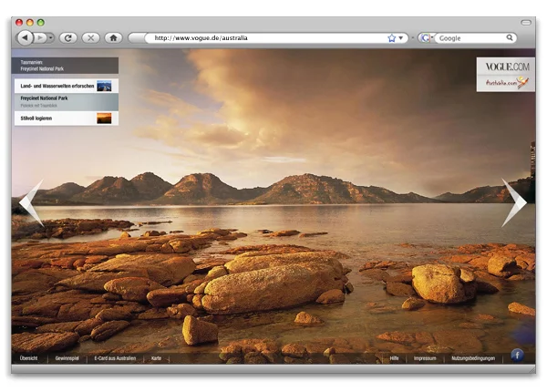This screenshot has height=392, width=547.
Task: Show the previous photo with the left arrow
Action: point(31,202)
